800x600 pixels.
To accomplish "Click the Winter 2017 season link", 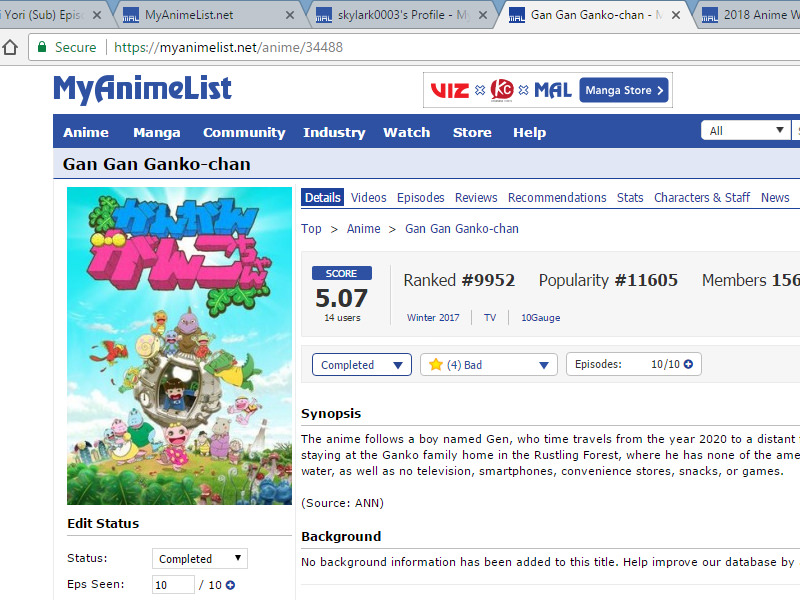I will pyautogui.click(x=433, y=318).
